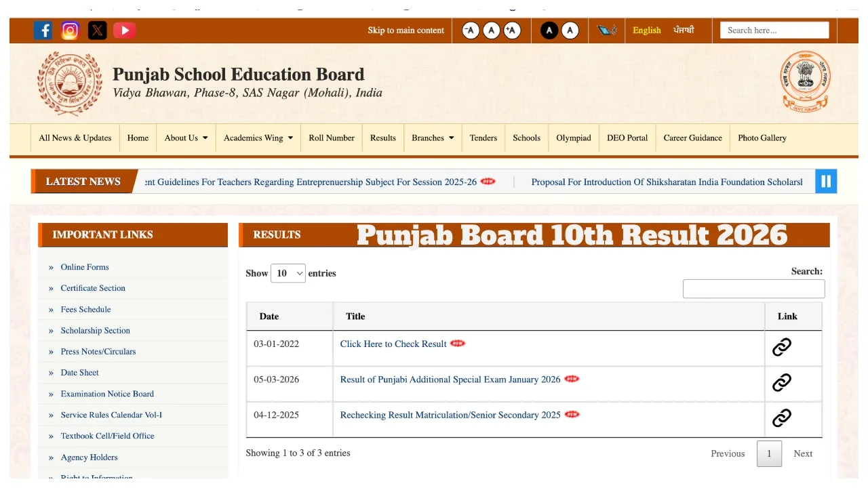868x488 pixels.
Task: Click the screen reader icon
Action: [606, 30]
